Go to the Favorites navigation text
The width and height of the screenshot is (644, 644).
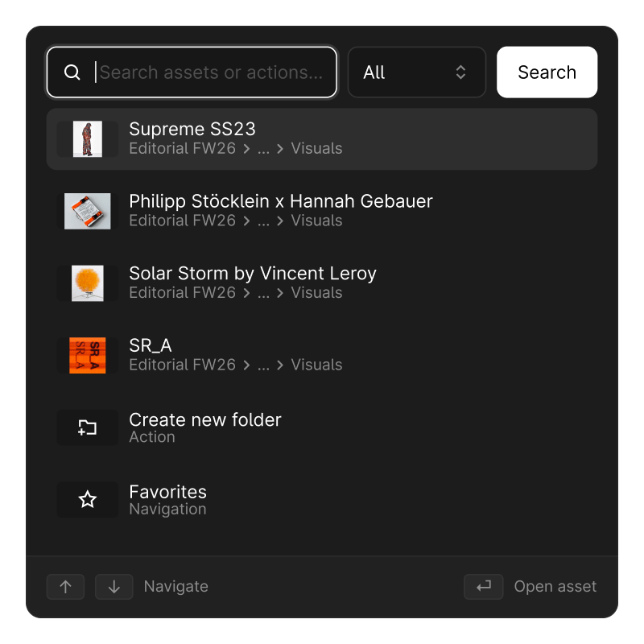coord(167,492)
